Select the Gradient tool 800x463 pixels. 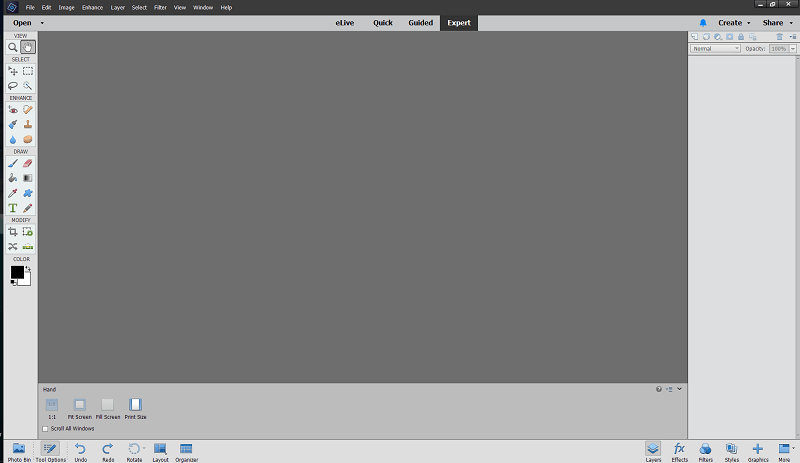coord(28,178)
